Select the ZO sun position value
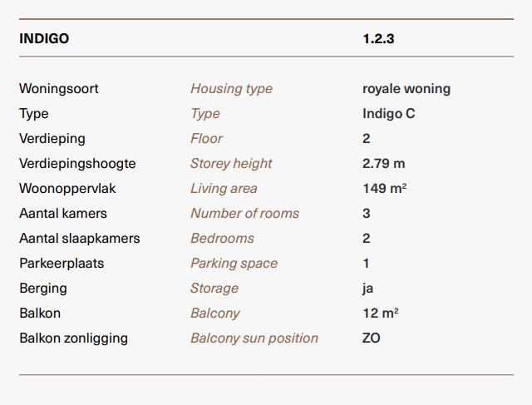The width and height of the screenshot is (532, 405). coord(372,338)
